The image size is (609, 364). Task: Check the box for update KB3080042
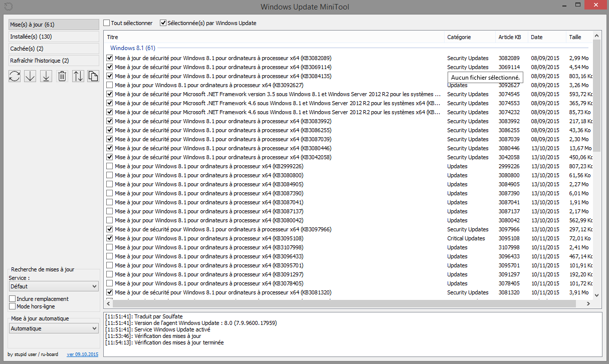point(110,220)
